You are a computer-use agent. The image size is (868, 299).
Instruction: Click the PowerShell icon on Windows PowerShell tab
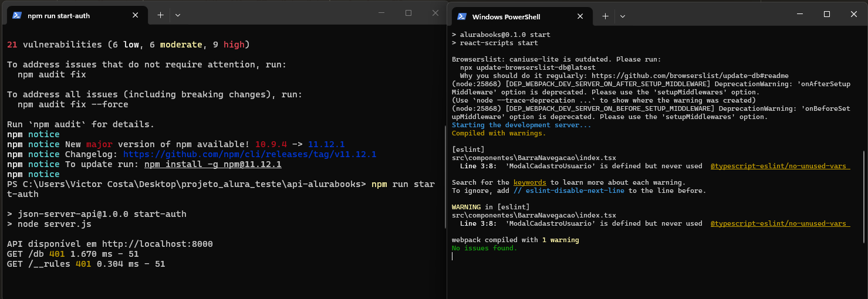462,16
